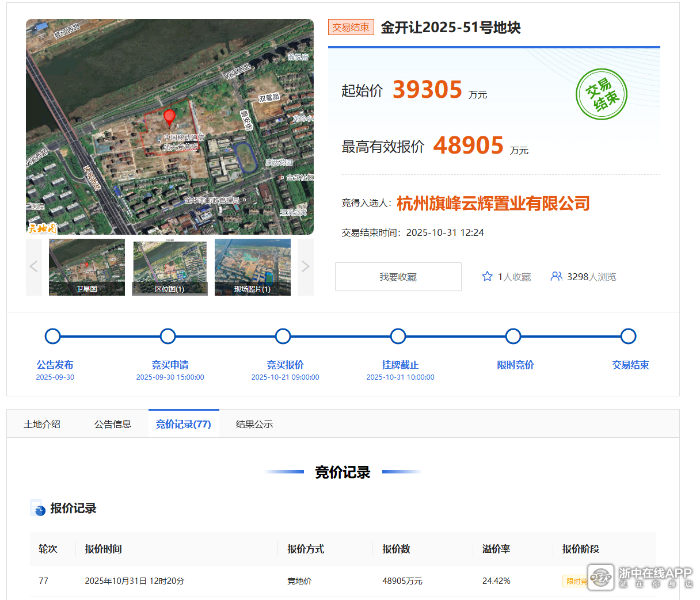Switch to 公告信息 tab

coord(113,424)
